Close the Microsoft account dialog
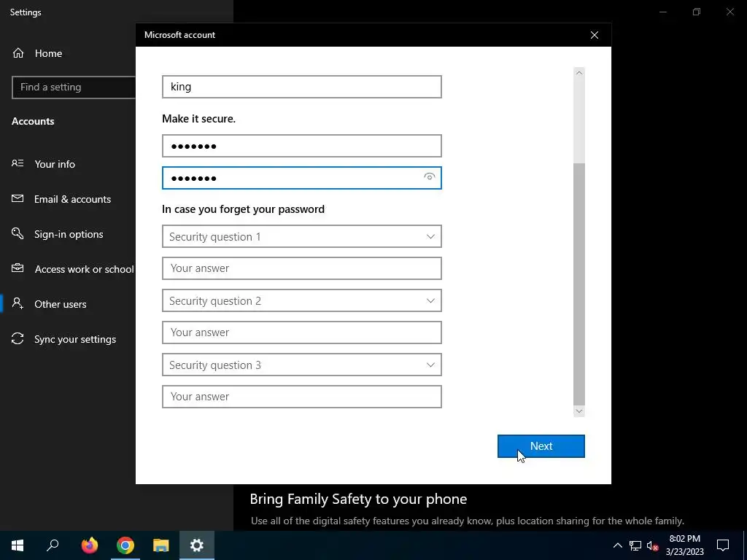 tap(594, 35)
